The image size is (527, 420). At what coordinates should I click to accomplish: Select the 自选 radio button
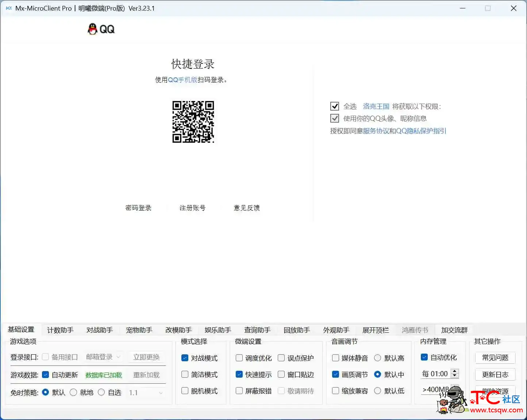point(101,392)
